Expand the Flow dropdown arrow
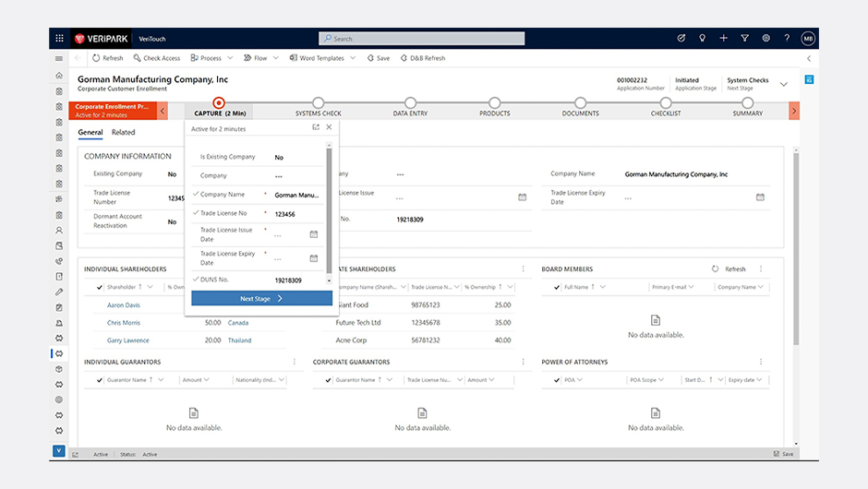The width and height of the screenshot is (868, 489). pyautogui.click(x=276, y=58)
